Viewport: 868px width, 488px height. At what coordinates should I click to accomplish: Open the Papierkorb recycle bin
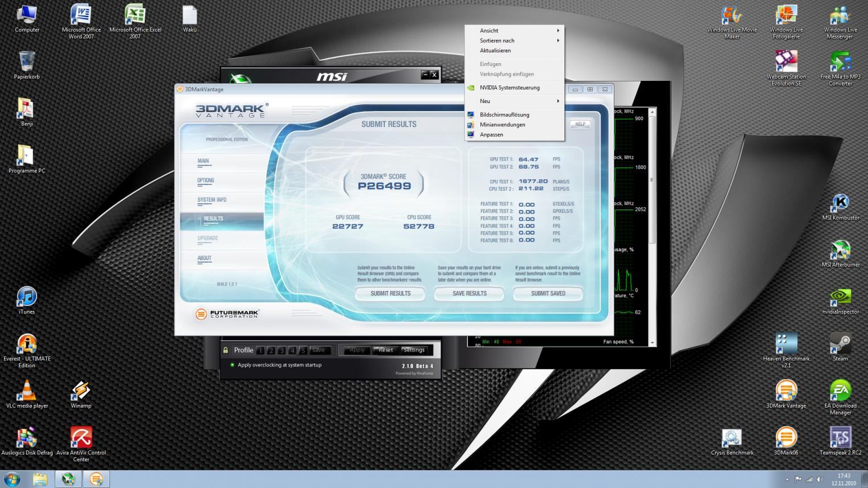(x=27, y=65)
